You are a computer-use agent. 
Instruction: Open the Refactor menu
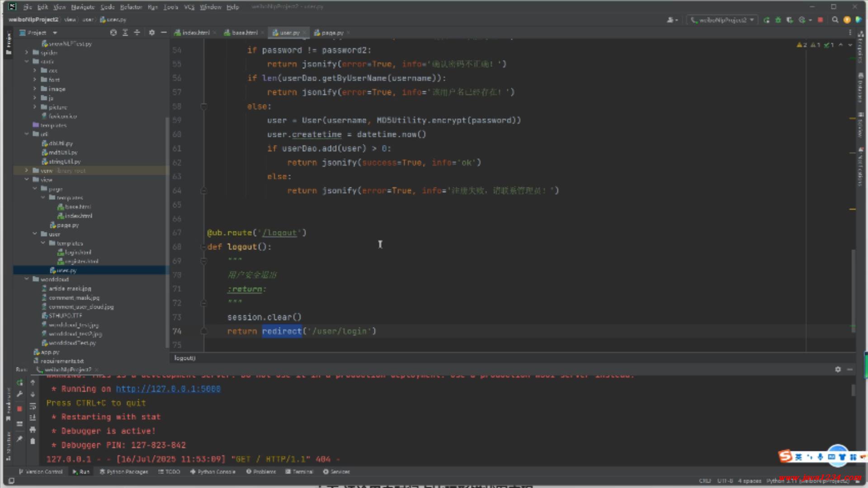(131, 7)
